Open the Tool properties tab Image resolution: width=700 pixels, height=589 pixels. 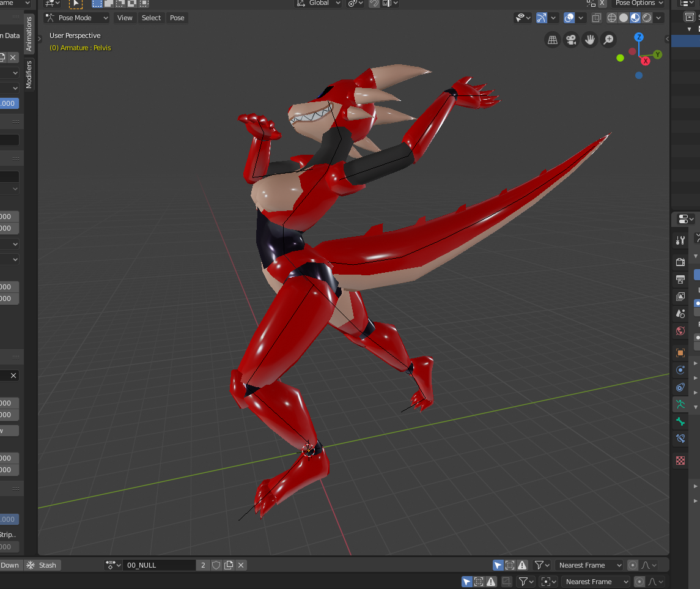pyautogui.click(x=680, y=241)
